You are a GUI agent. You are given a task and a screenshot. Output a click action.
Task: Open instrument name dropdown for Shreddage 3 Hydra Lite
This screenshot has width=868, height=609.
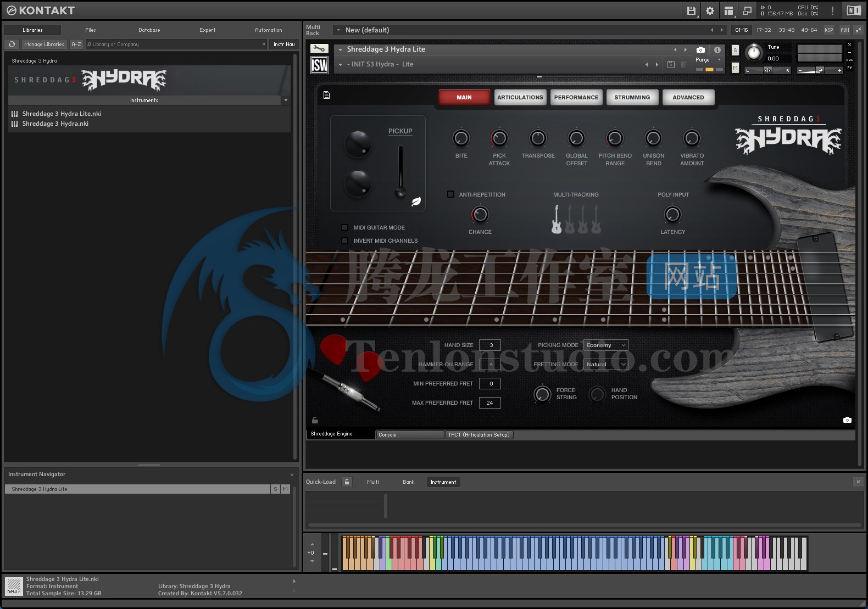341,49
